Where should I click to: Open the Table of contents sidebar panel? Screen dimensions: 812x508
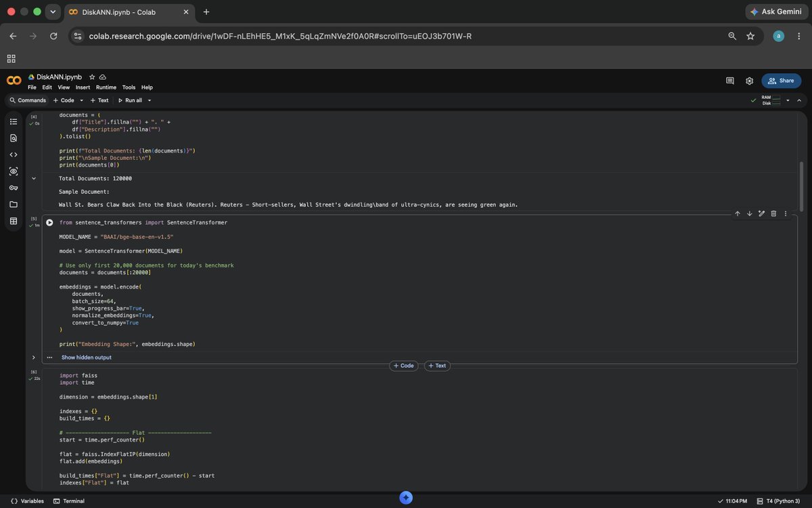[x=14, y=121]
